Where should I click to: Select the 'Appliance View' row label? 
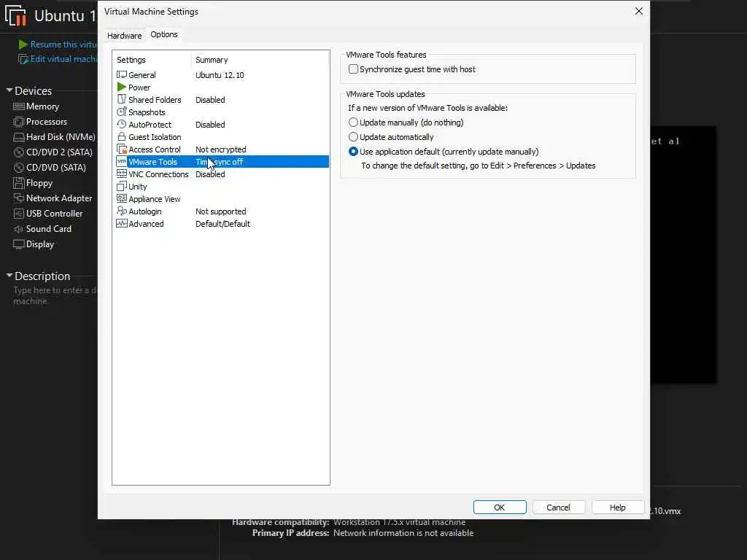[155, 199]
